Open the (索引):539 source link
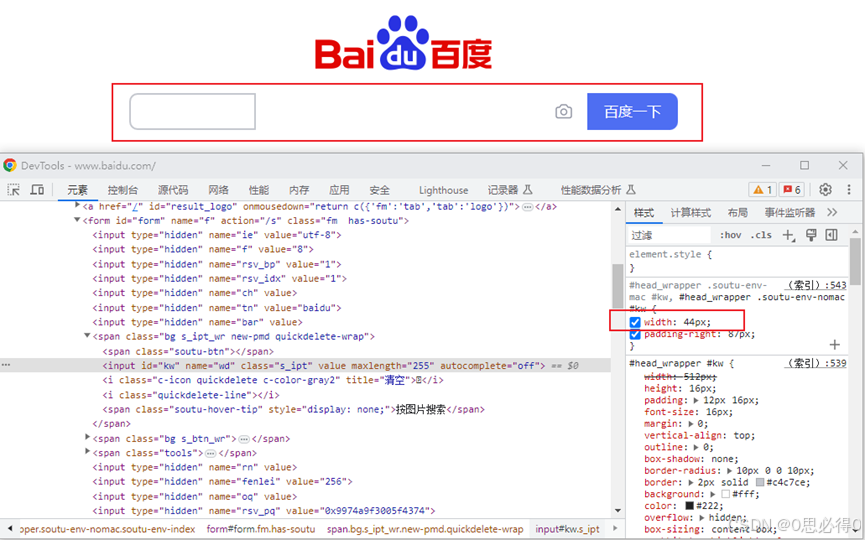865x540 pixels. coord(816,363)
